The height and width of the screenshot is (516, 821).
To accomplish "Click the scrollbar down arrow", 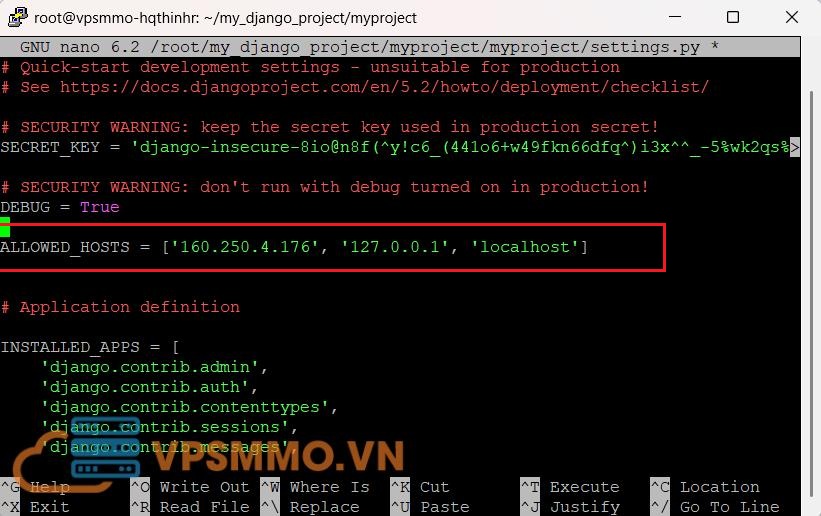I will click(x=811, y=506).
